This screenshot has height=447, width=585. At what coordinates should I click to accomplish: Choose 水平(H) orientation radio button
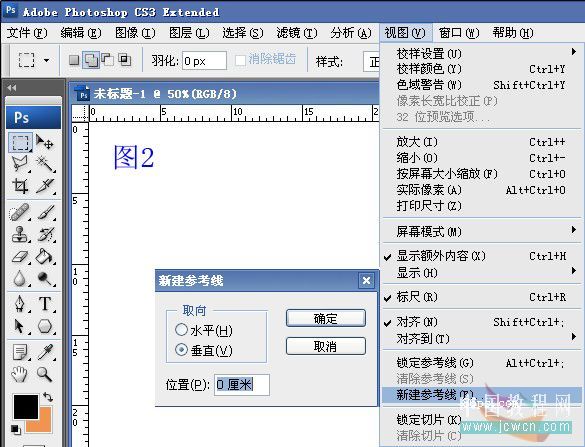pos(181,329)
